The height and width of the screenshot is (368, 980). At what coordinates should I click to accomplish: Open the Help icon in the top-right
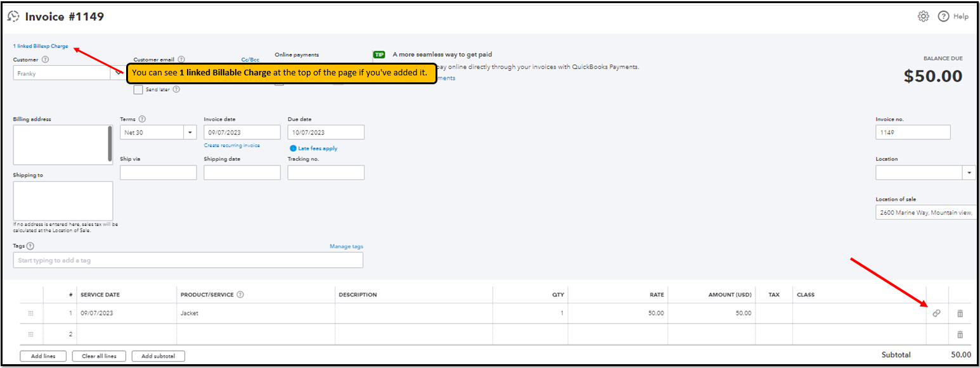pyautogui.click(x=943, y=16)
